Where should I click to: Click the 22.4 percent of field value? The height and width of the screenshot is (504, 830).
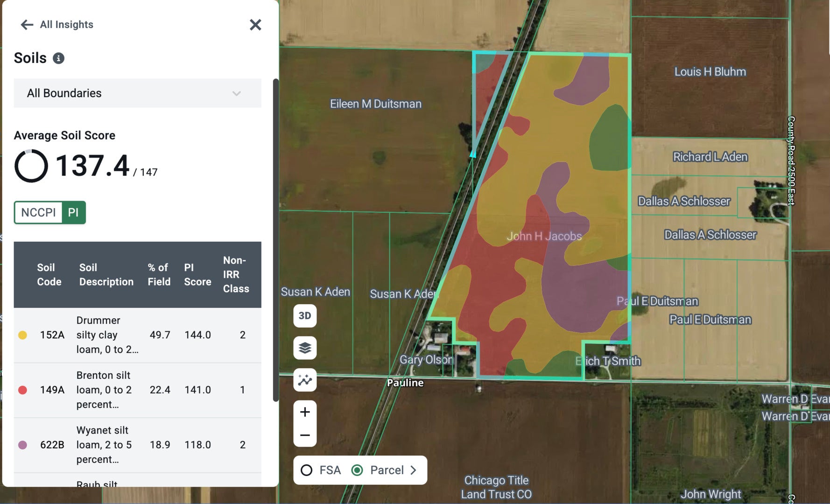tap(160, 390)
